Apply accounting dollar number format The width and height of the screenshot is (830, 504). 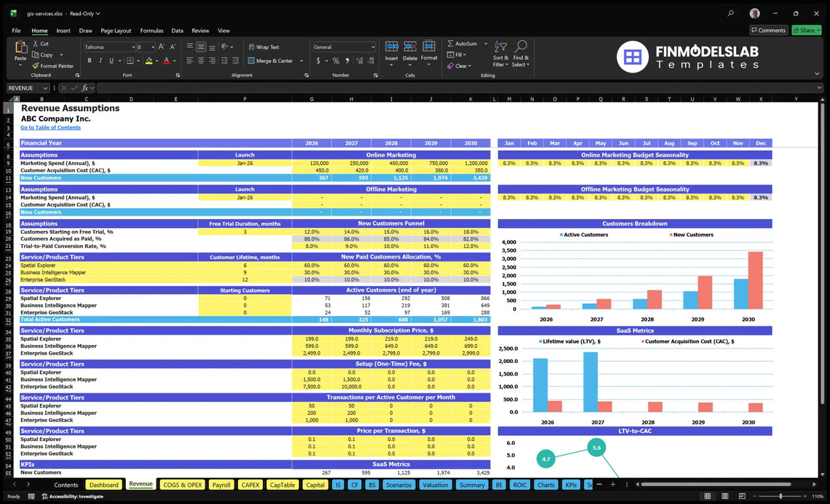tap(317, 61)
